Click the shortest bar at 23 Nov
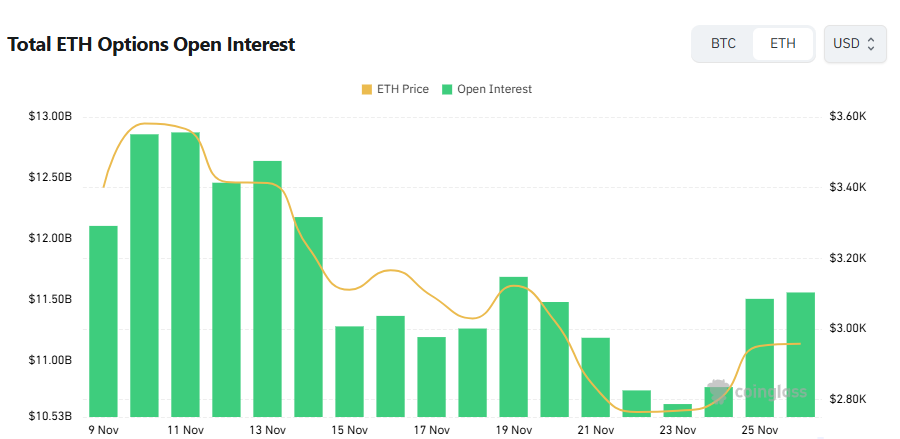900x439 pixels. 677,410
